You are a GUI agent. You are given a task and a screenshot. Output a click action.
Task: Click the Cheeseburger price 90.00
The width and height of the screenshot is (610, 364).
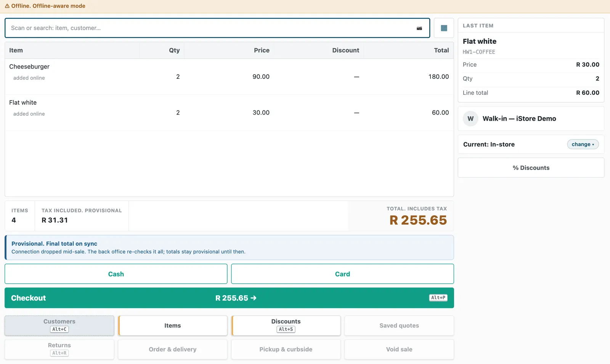click(261, 77)
